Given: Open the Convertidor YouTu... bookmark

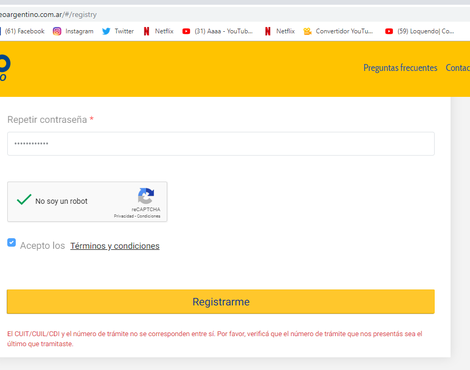Looking at the screenshot, I should click(338, 31).
